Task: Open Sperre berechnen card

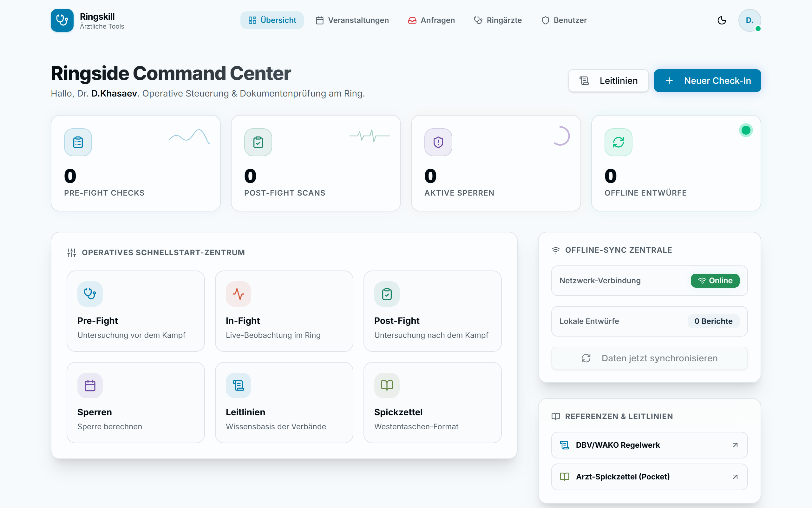Action: pyautogui.click(x=135, y=403)
